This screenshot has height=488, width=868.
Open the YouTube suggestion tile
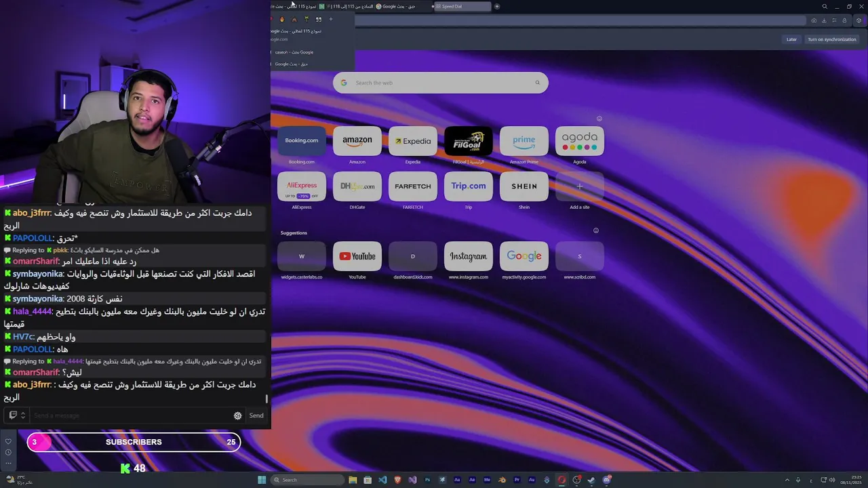[357, 256]
